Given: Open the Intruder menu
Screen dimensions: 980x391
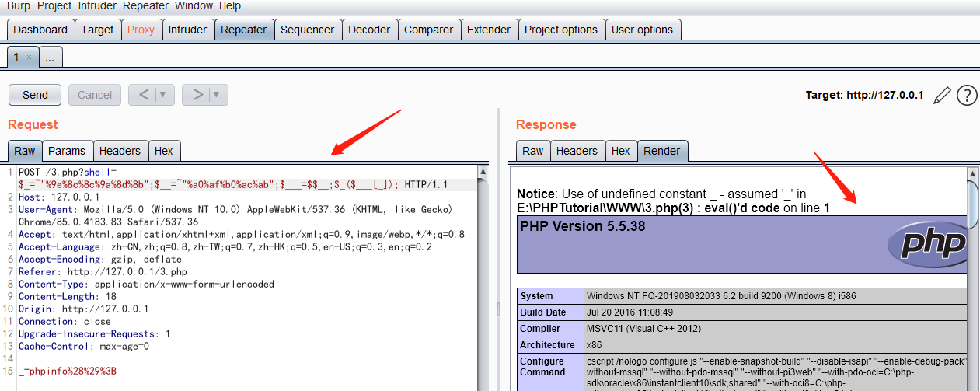Looking at the screenshot, I should click(97, 5).
